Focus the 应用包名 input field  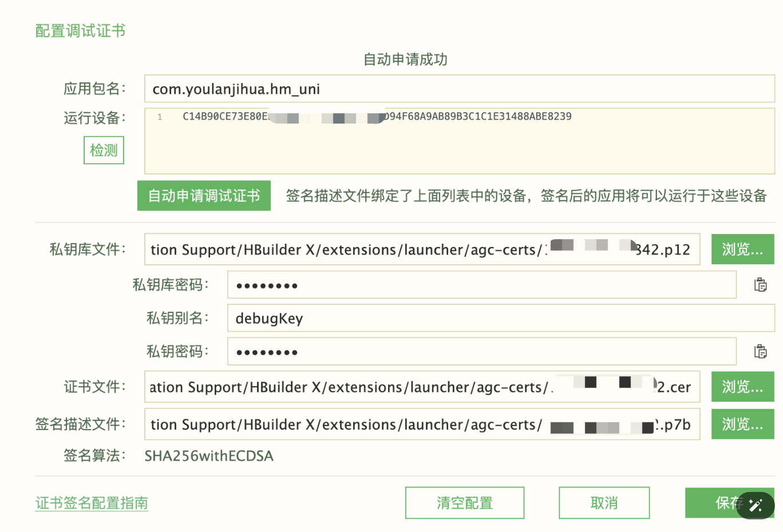pos(459,89)
